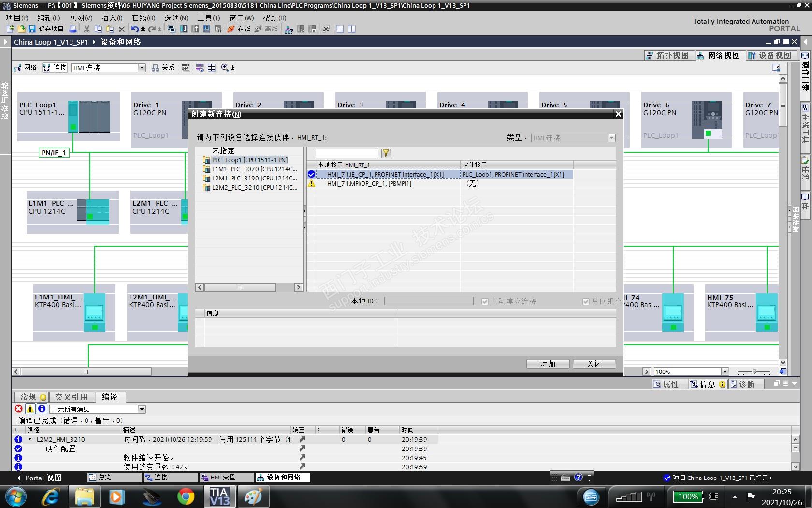Viewport: 812px width, 508px height.
Task: Click the network view zoom slider
Action: 754,372
